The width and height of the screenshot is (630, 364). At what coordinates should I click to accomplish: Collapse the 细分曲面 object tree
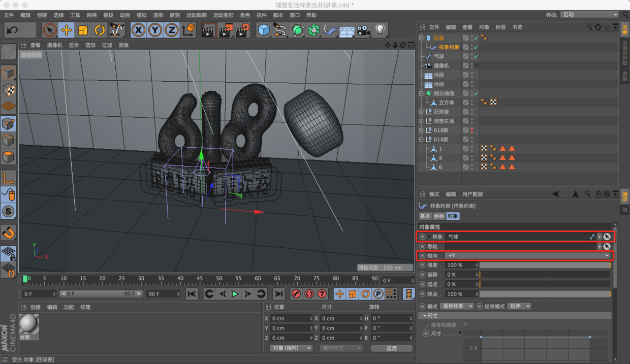tap(421, 93)
